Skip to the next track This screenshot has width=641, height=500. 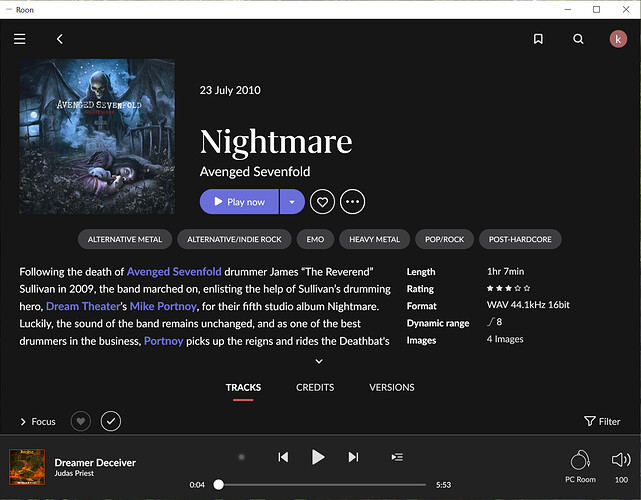pos(354,457)
